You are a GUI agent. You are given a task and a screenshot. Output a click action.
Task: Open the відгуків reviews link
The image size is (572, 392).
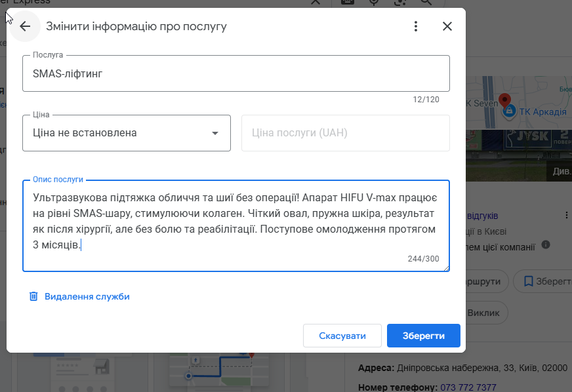coord(482,216)
